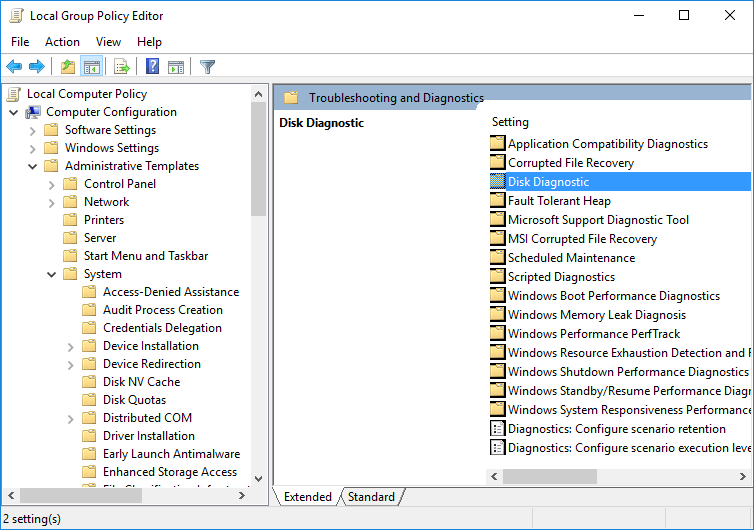The height and width of the screenshot is (530, 754).
Task: Click the tree pane scroll down arrow
Action: click(x=258, y=478)
